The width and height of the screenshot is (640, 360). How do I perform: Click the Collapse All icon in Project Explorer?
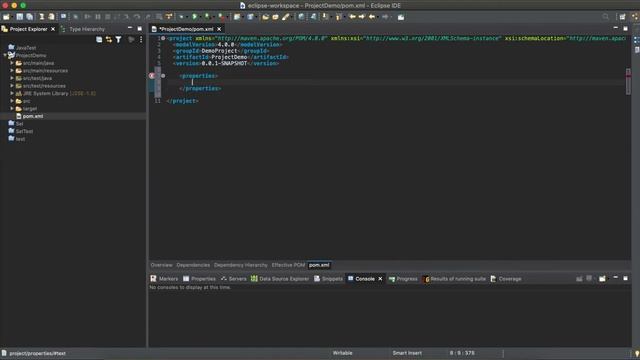(x=99, y=39)
